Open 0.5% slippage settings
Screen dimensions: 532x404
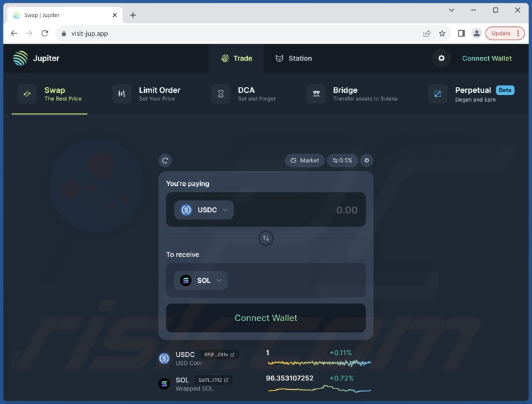pyautogui.click(x=342, y=160)
